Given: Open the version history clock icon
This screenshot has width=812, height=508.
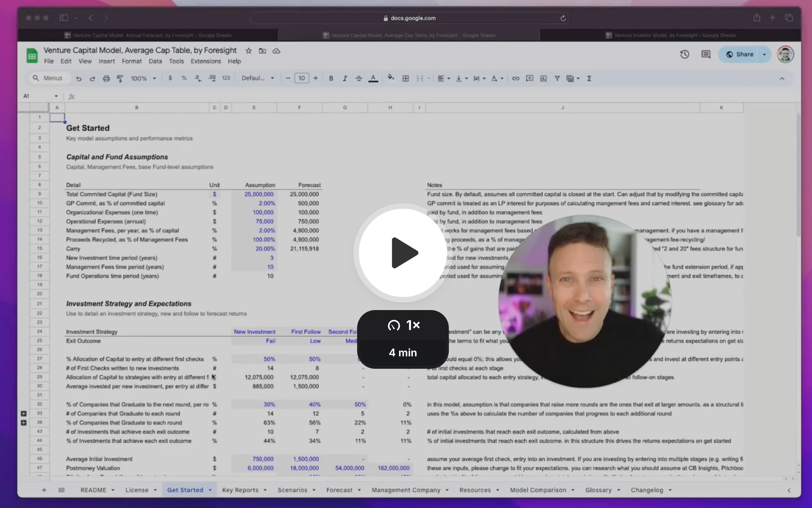Looking at the screenshot, I should tap(685, 54).
